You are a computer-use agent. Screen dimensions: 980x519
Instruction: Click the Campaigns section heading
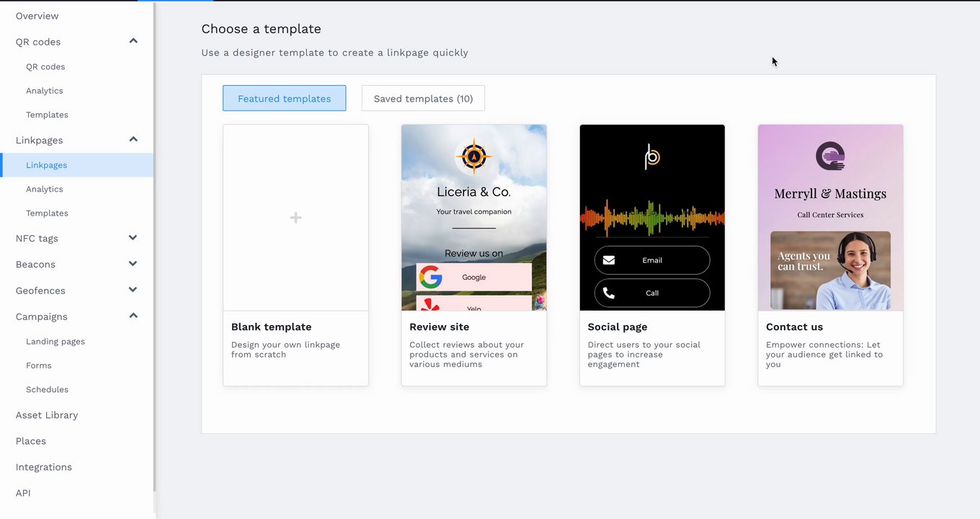(42, 316)
